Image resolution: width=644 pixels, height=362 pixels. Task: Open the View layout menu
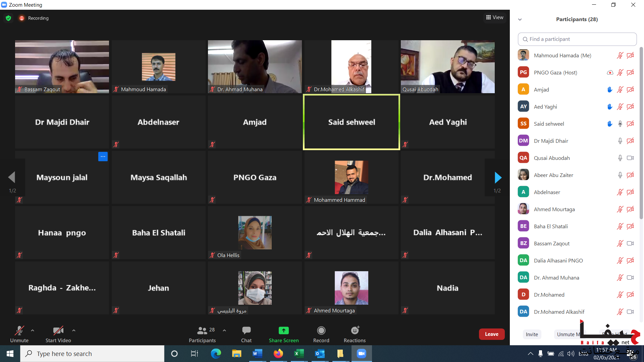495,17
